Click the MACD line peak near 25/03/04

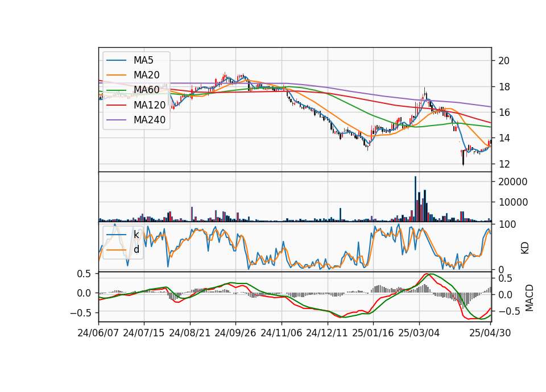(426, 274)
